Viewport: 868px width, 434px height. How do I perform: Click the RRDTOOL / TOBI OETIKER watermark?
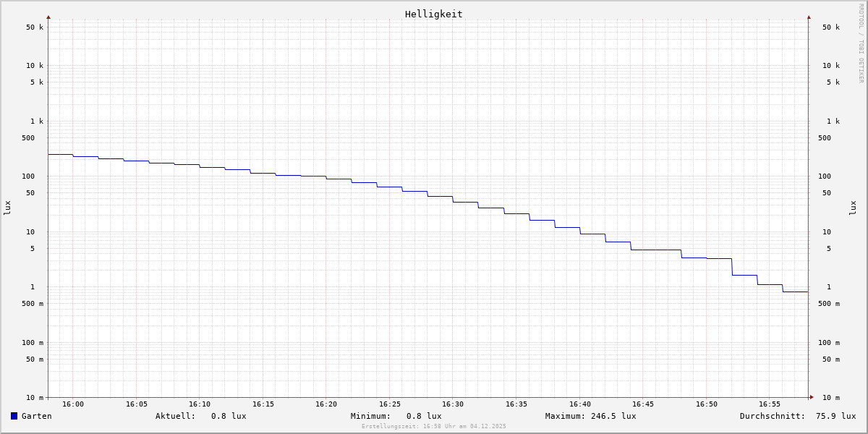(x=861, y=43)
